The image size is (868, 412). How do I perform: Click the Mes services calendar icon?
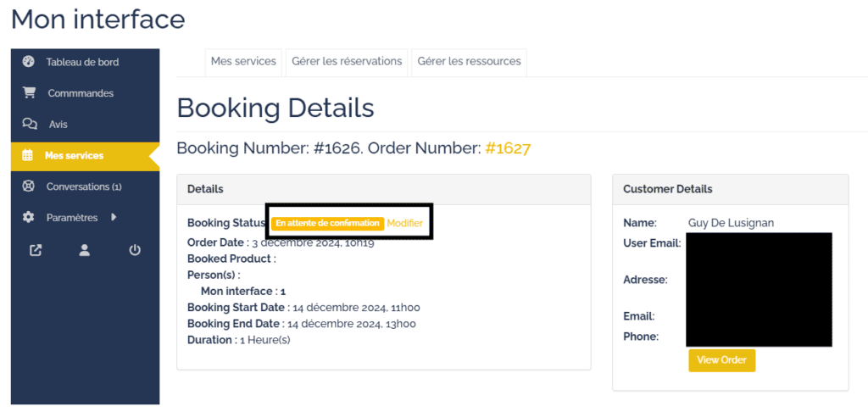[x=27, y=156]
